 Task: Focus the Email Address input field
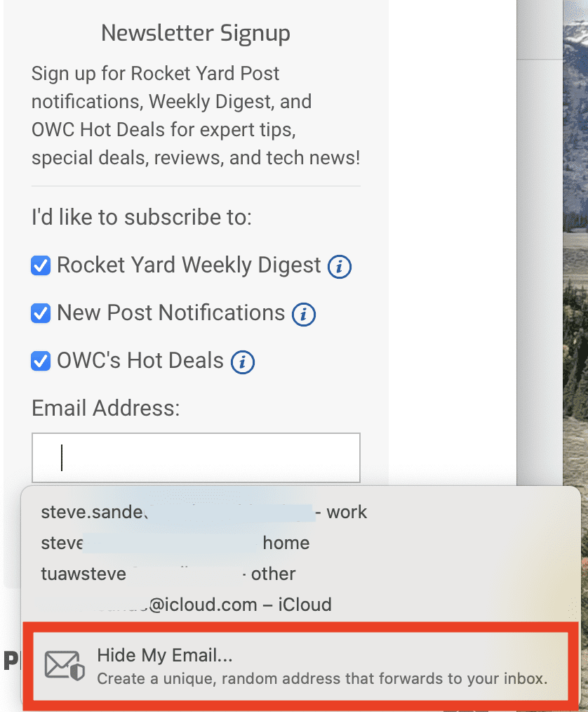(x=196, y=457)
